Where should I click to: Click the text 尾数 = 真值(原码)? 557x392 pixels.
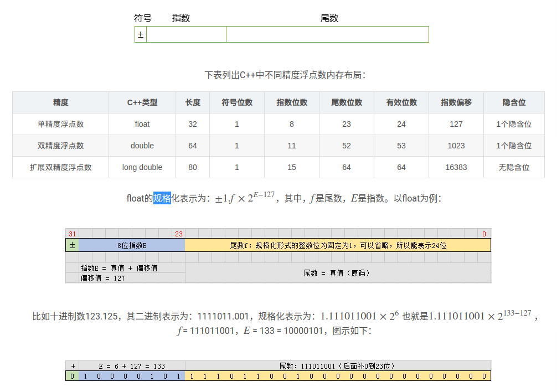click(337, 273)
